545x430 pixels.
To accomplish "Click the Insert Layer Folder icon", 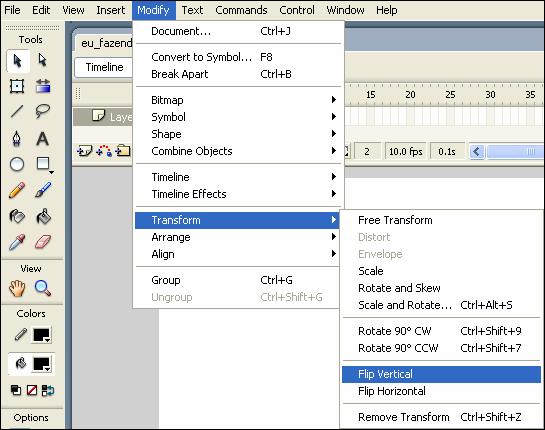I will pos(123,151).
